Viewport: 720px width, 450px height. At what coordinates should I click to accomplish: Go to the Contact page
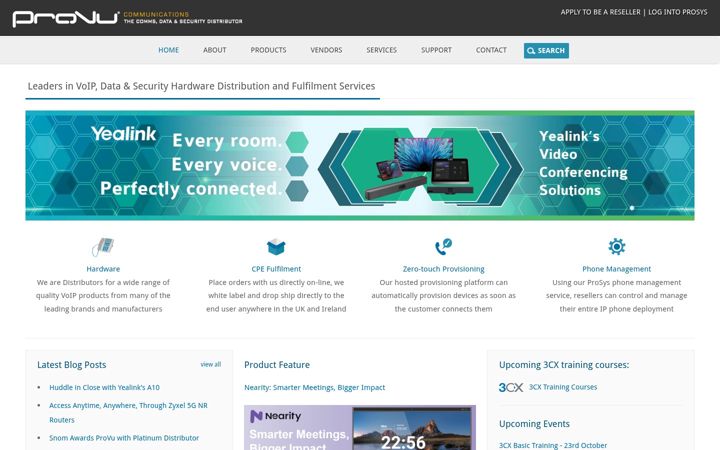click(491, 50)
